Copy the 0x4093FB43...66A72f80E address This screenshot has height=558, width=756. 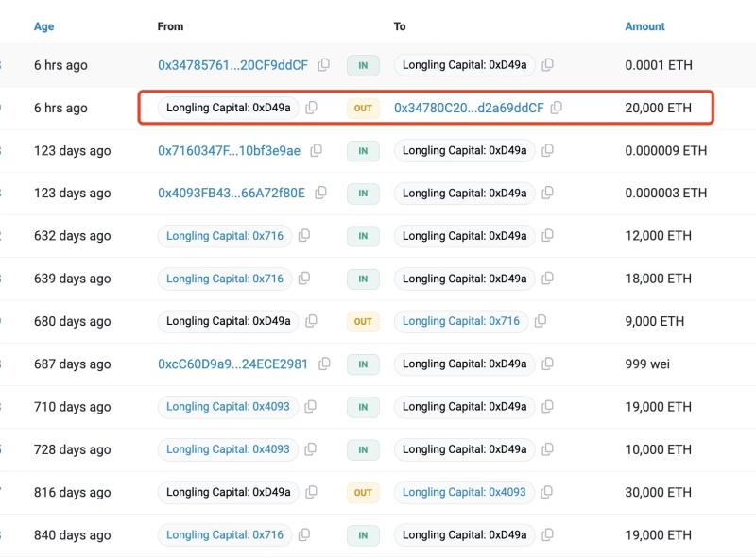pyautogui.click(x=321, y=193)
